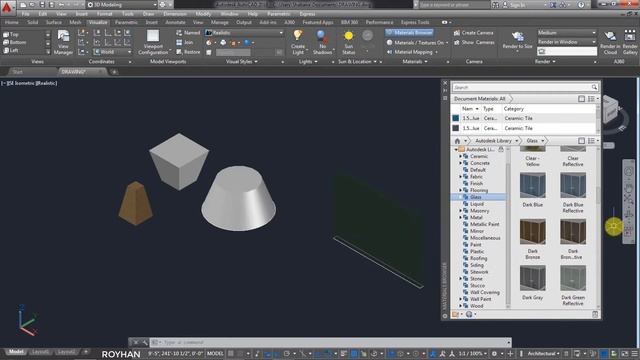The width and height of the screenshot is (640, 360).
Task: Open the Viewport Configuration gallery
Action: click(x=153, y=42)
